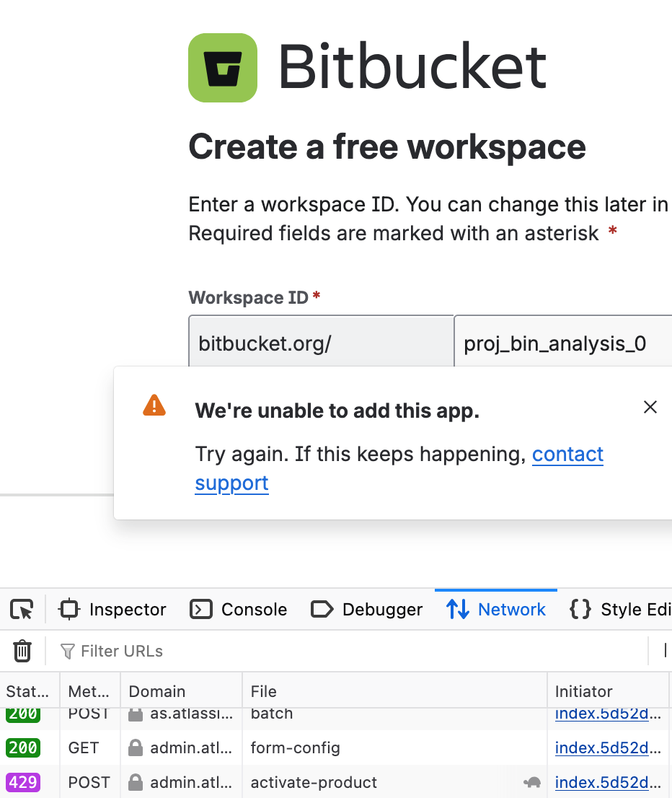Dismiss the unable to add app notification
The width and height of the screenshot is (672, 798).
click(650, 407)
